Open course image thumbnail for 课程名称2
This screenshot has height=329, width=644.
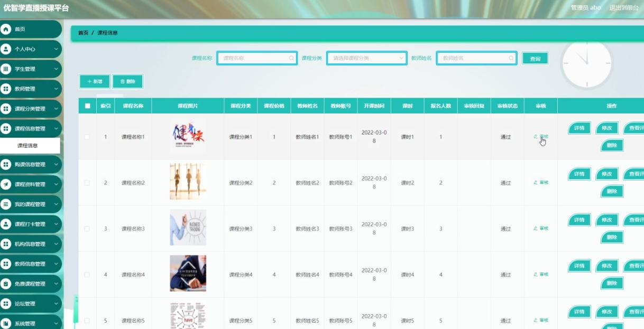point(188,181)
